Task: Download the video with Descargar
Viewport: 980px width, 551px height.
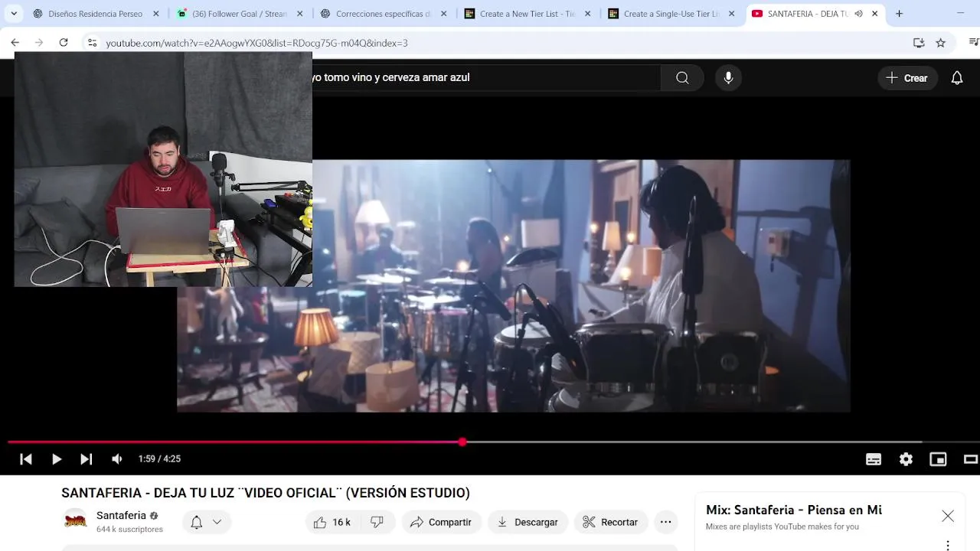Action: 528,522
